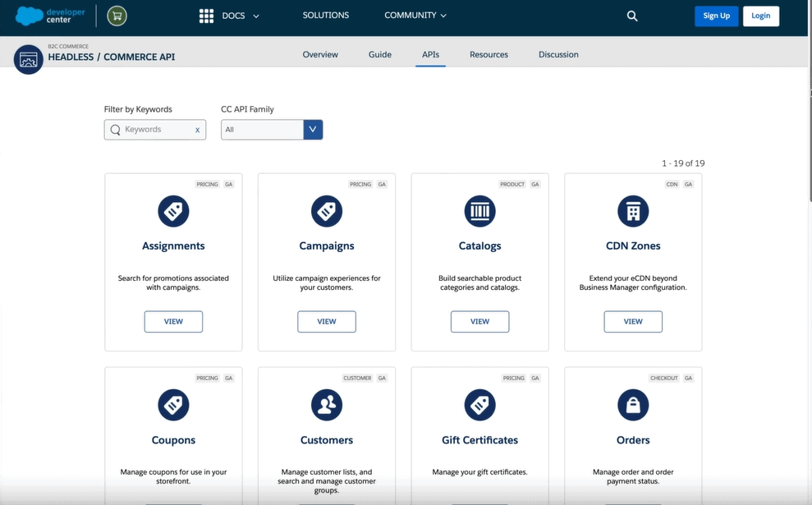Viewport: 812px width, 505px height.
Task: Click the PRODUCT tag on Catalogs card
Action: pyautogui.click(x=512, y=185)
